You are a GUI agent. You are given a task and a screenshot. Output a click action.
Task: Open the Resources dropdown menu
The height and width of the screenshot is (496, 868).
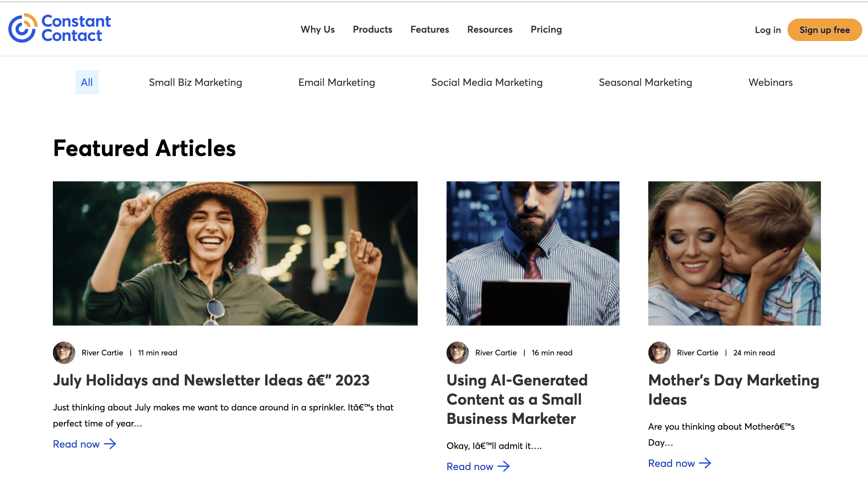click(x=490, y=29)
